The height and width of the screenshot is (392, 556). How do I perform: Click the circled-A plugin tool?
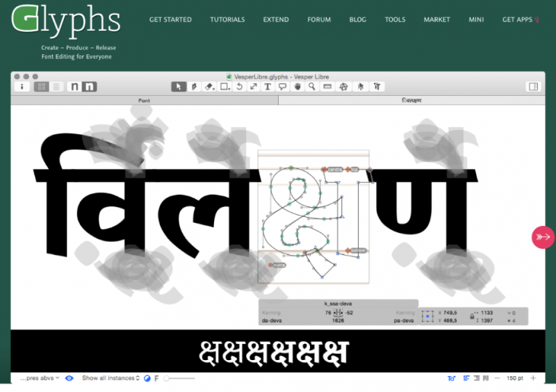(x=343, y=87)
